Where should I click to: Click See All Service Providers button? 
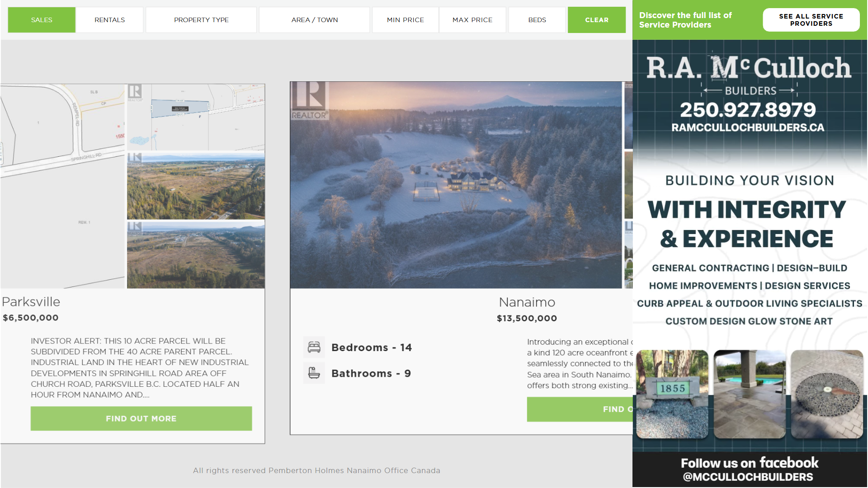pos(811,20)
